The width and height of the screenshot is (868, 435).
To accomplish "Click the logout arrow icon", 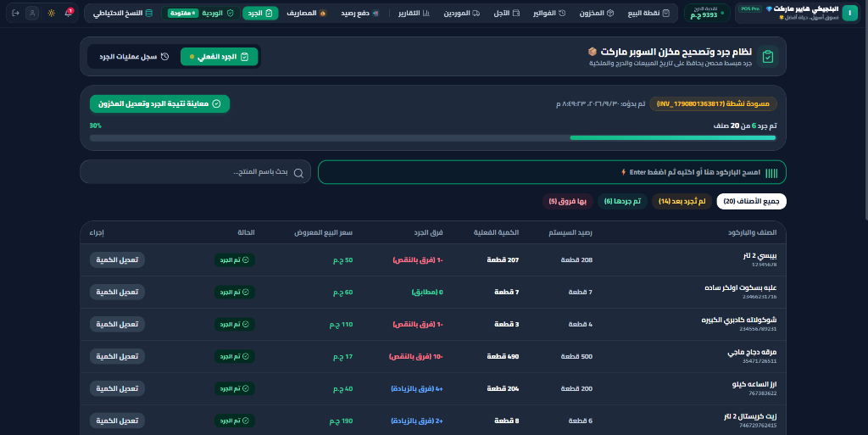I will click(15, 13).
